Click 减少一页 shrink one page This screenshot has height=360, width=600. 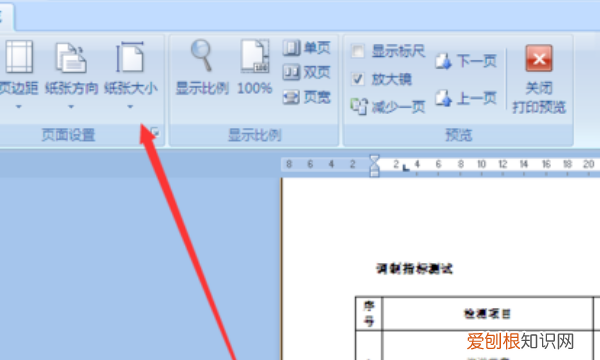388,107
